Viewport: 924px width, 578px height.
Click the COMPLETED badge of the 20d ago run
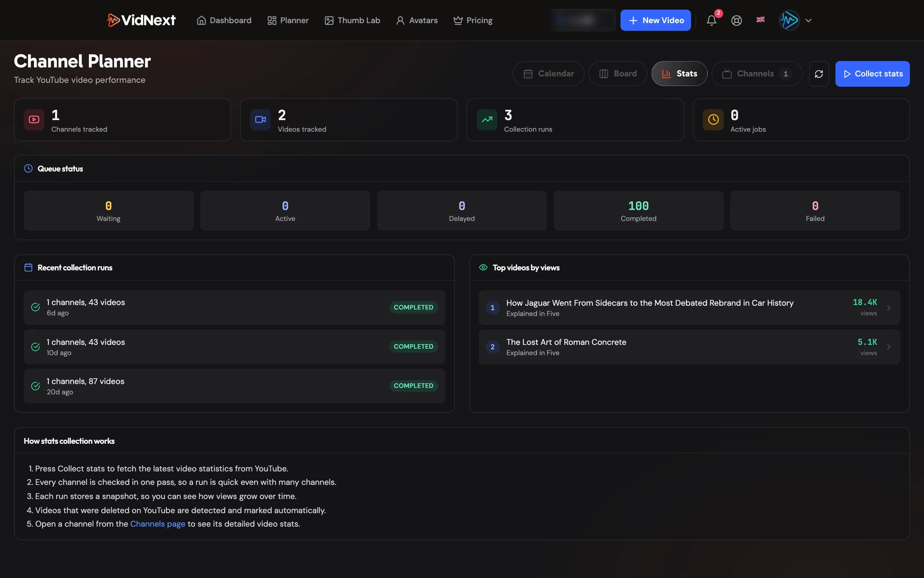(414, 386)
